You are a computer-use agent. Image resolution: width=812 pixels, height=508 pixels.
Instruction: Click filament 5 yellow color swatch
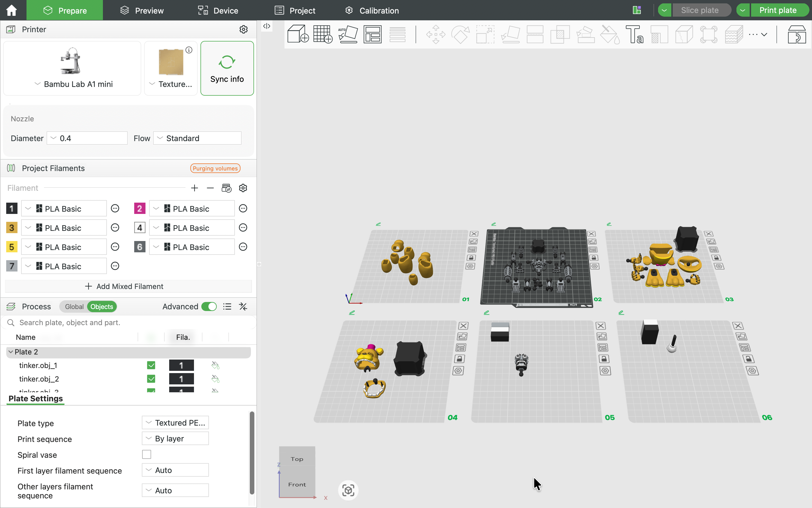point(12,247)
